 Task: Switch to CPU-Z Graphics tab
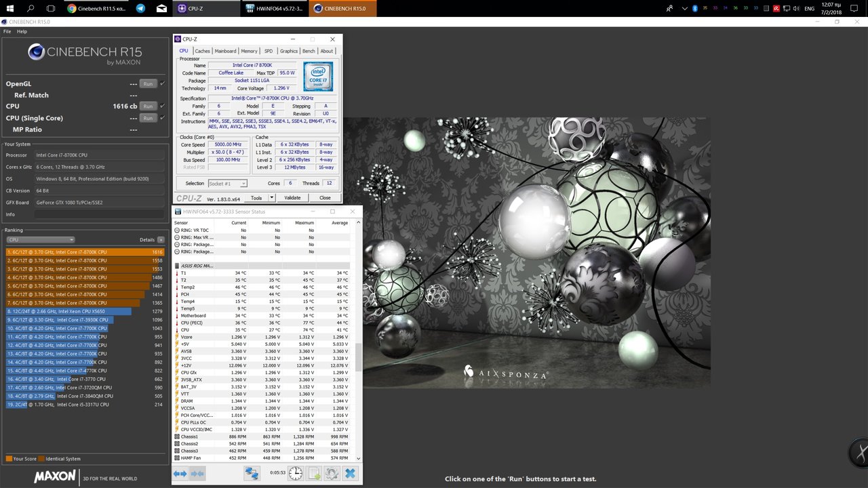coord(289,51)
